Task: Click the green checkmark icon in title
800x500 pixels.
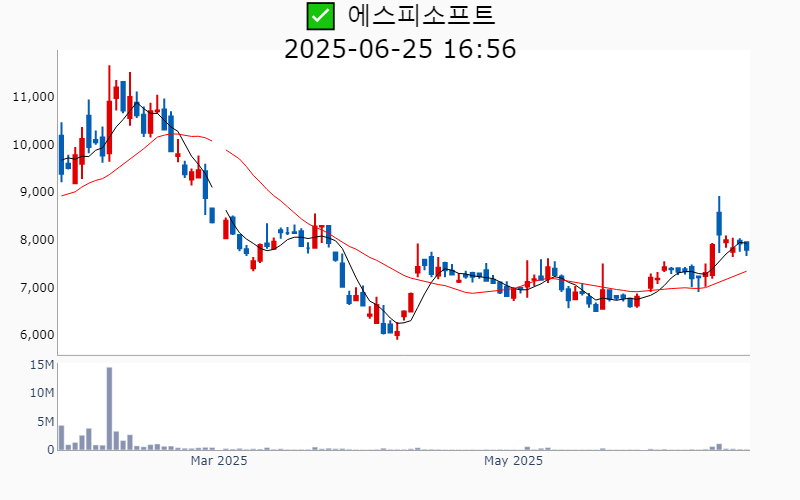Action: point(320,16)
